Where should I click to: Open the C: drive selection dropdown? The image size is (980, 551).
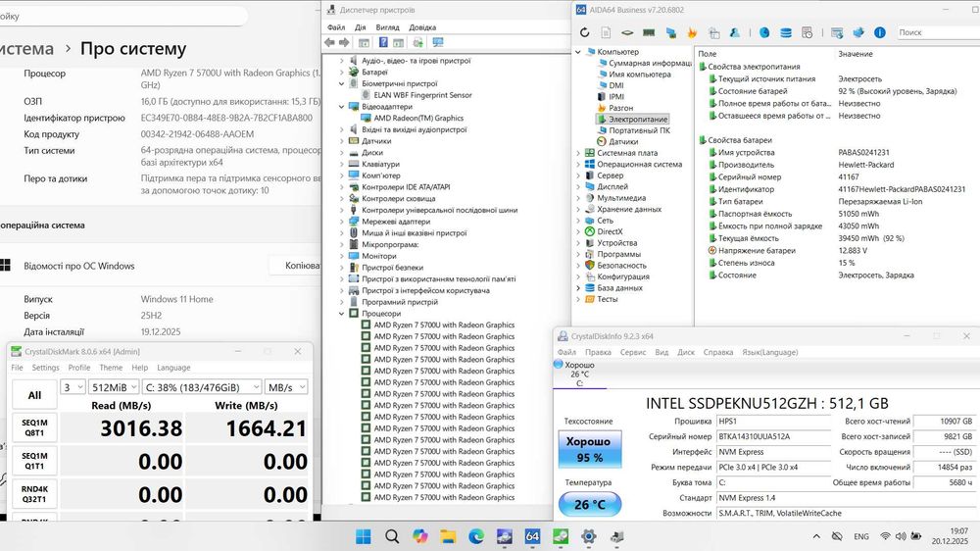pyautogui.click(x=201, y=387)
